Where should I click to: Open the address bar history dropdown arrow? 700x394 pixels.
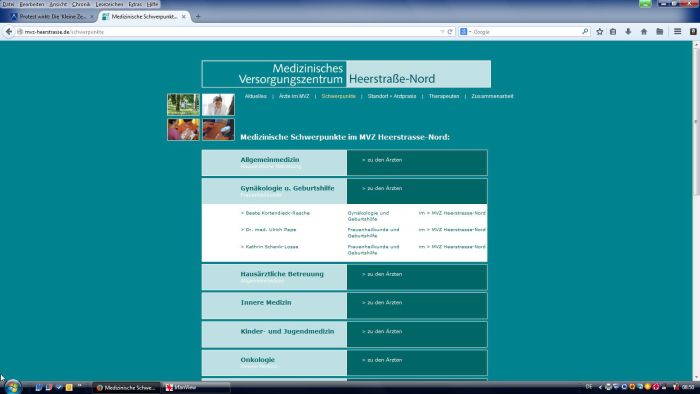(x=442, y=32)
